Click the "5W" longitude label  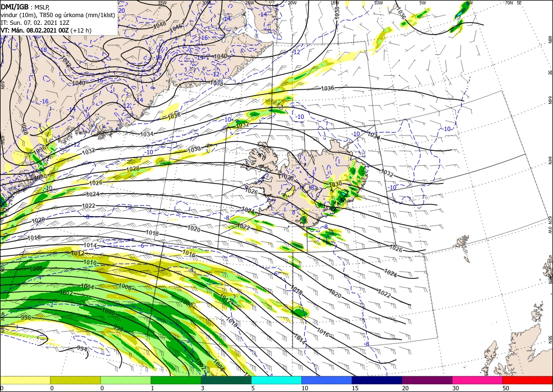(x=423, y=3)
